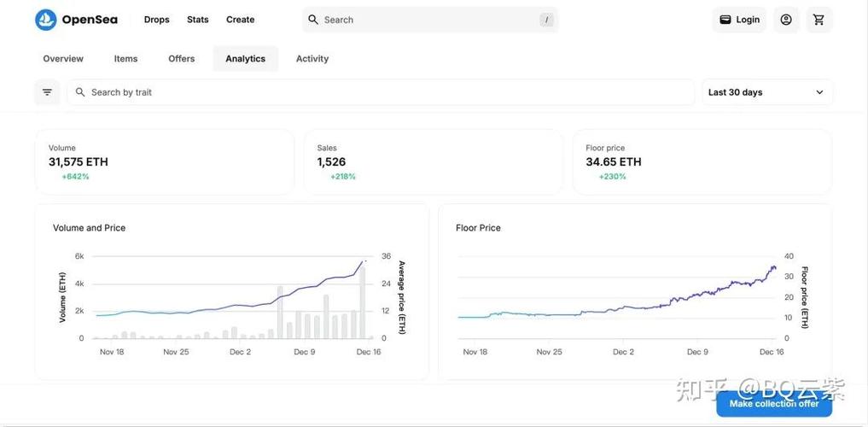Switch to the Items tab

[125, 59]
